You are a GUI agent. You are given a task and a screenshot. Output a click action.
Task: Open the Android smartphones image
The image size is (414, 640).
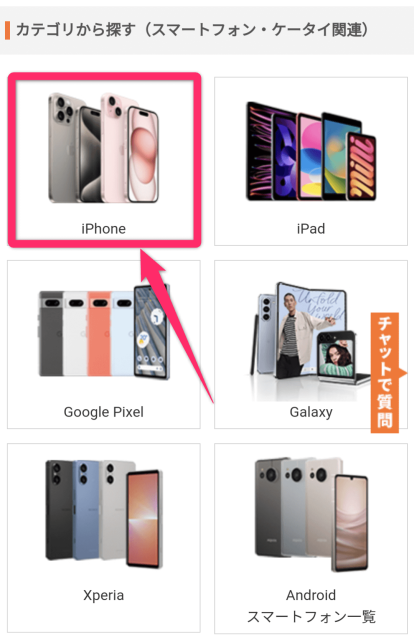312,514
